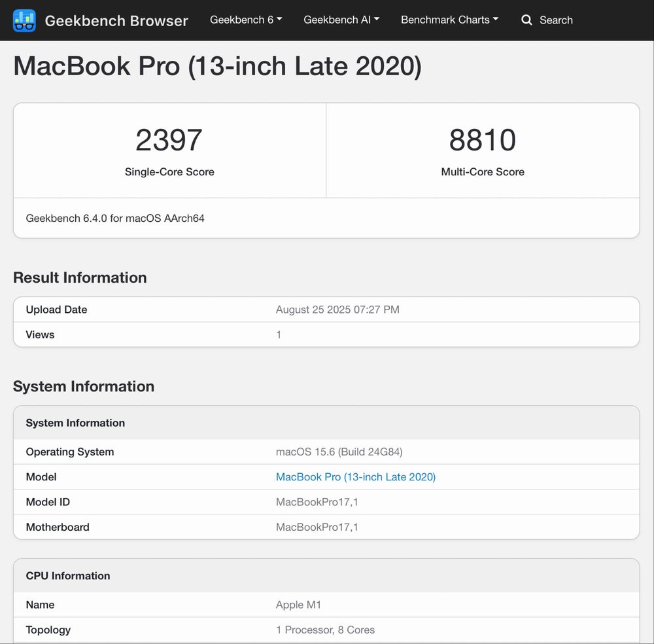Image resolution: width=654 pixels, height=644 pixels.
Task: Click the Geekbench logo icon
Action: (x=24, y=20)
